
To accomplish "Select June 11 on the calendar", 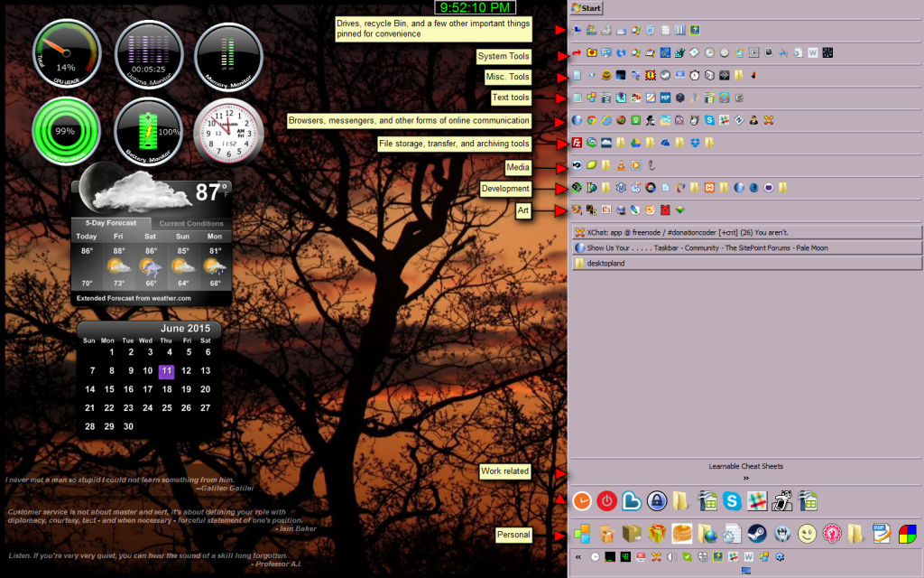I will pos(166,370).
